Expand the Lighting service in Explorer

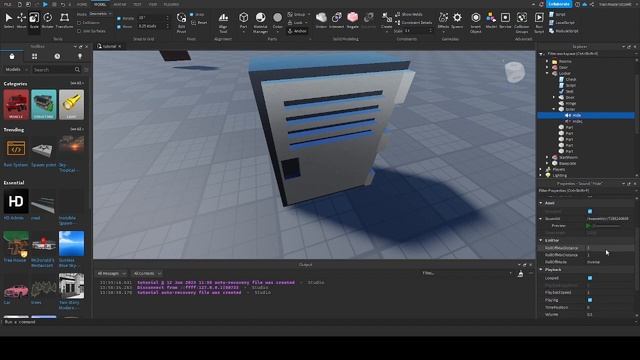pos(541,175)
